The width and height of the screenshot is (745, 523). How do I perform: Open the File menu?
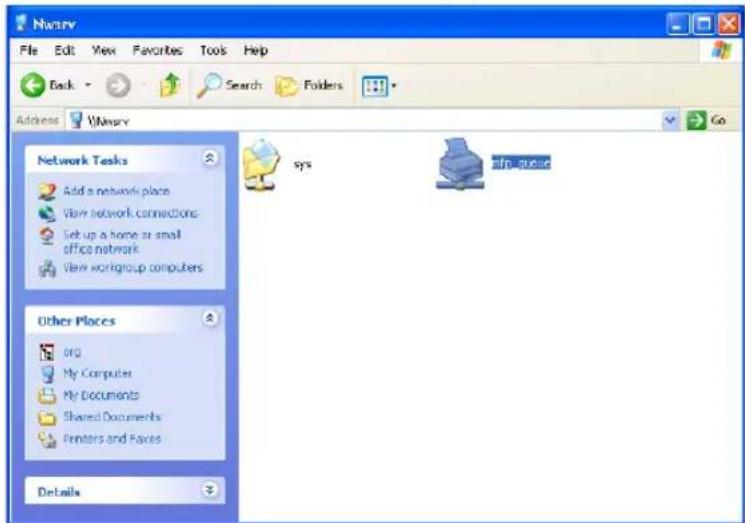(x=29, y=50)
